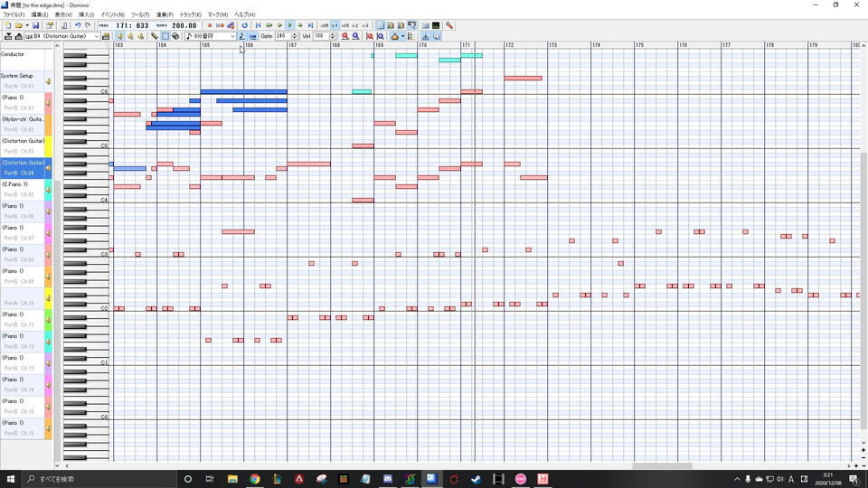868x488 pixels.
Task: Mute the Piano 1 PortB Ch.01 track
Action: tap(48, 103)
